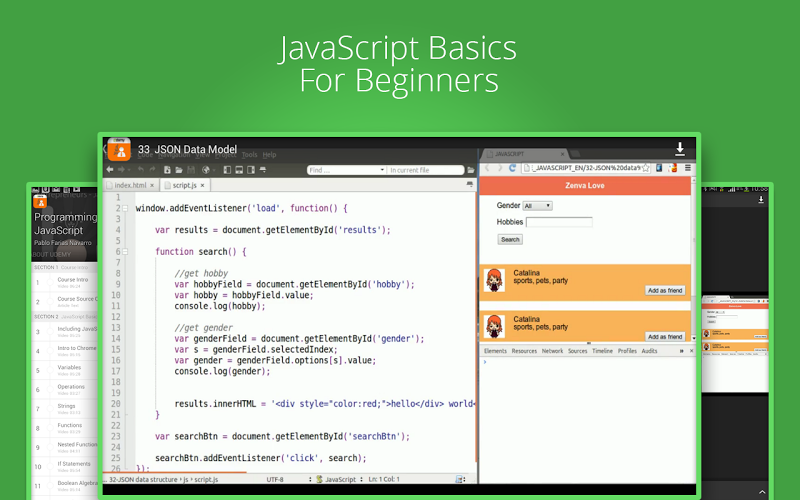
Task: Click the focus mode icon after layout icons
Action: (x=263, y=170)
